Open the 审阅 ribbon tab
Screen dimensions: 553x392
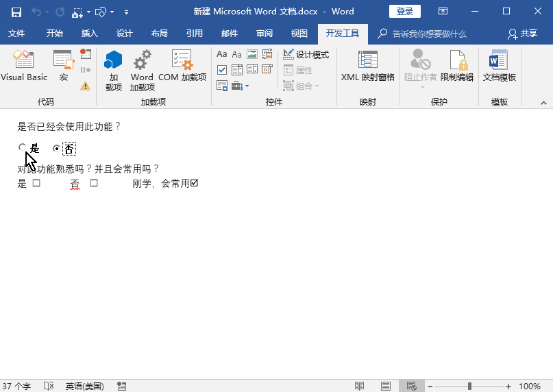click(x=264, y=34)
